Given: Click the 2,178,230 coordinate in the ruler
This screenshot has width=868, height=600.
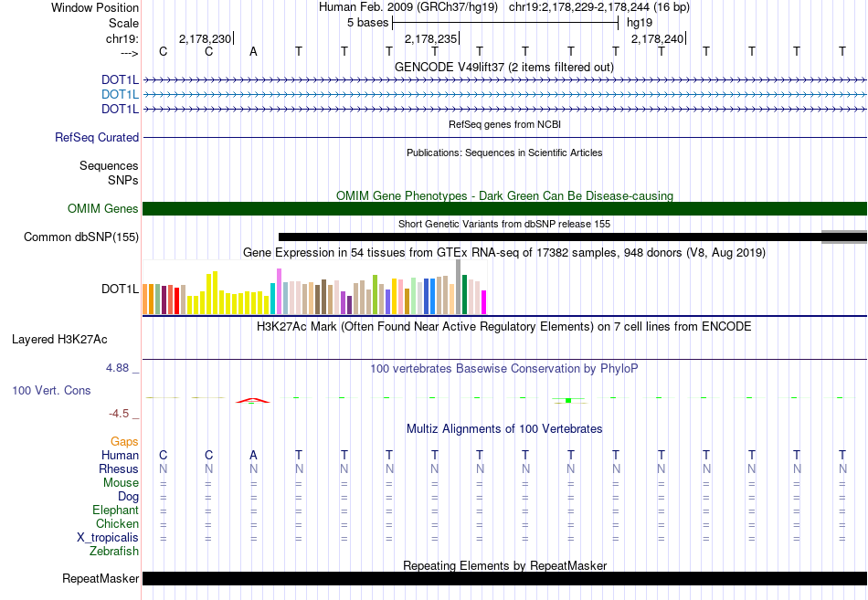Looking at the screenshot, I should (x=205, y=38).
